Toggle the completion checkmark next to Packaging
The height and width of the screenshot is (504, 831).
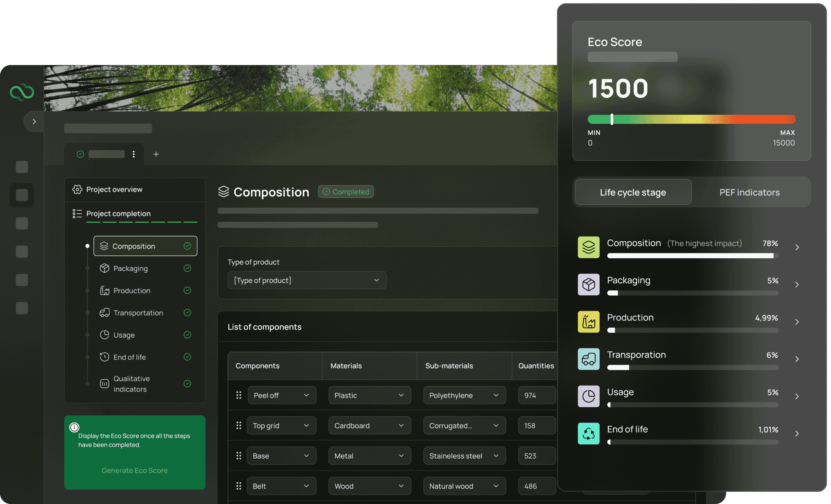click(188, 268)
